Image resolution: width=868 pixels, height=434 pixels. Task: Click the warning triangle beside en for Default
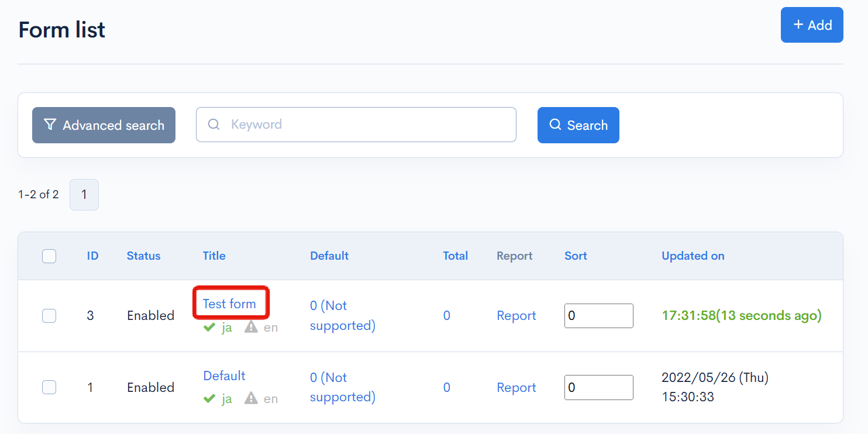tap(251, 398)
